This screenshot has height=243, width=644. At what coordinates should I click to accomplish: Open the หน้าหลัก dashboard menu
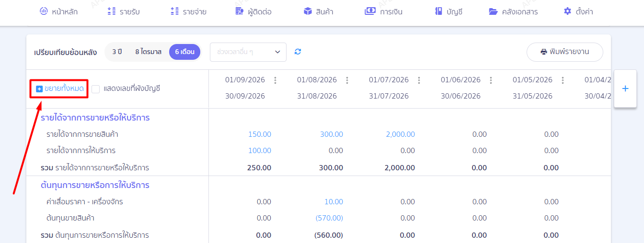[58, 11]
